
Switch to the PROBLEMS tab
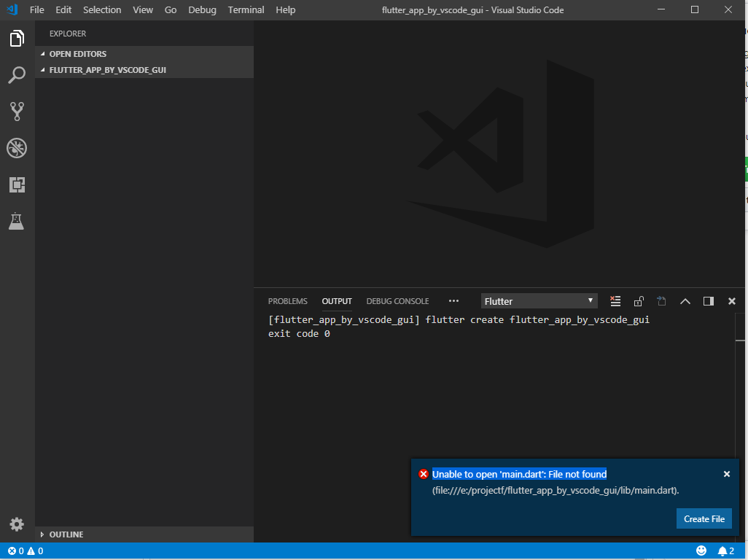(x=287, y=300)
